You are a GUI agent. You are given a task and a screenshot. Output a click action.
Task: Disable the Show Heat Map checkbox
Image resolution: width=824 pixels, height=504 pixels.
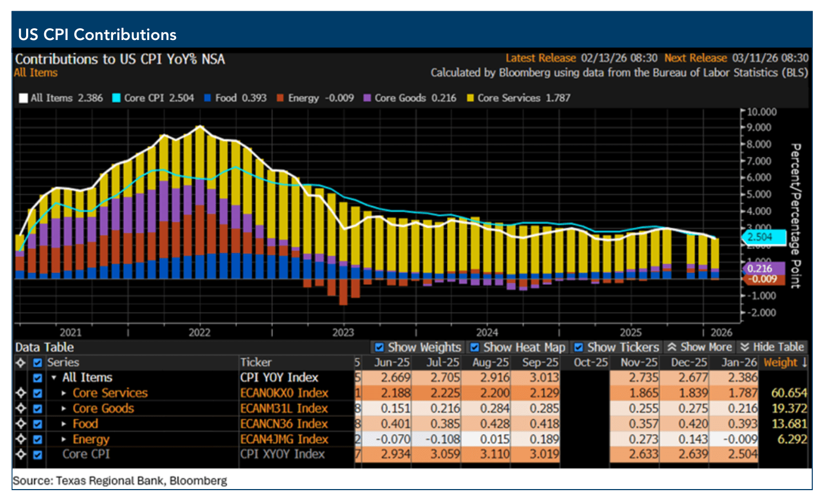point(475,348)
